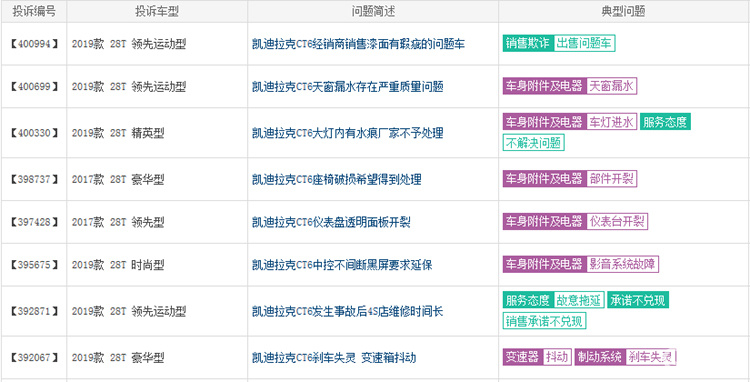Click 车身附件及电器 tag in row 397428
This screenshot has width=750, height=382.
pyautogui.click(x=544, y=221)
